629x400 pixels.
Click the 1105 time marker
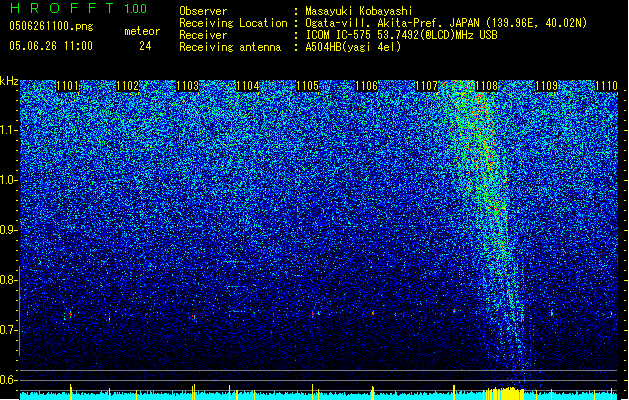coord(307,86)
